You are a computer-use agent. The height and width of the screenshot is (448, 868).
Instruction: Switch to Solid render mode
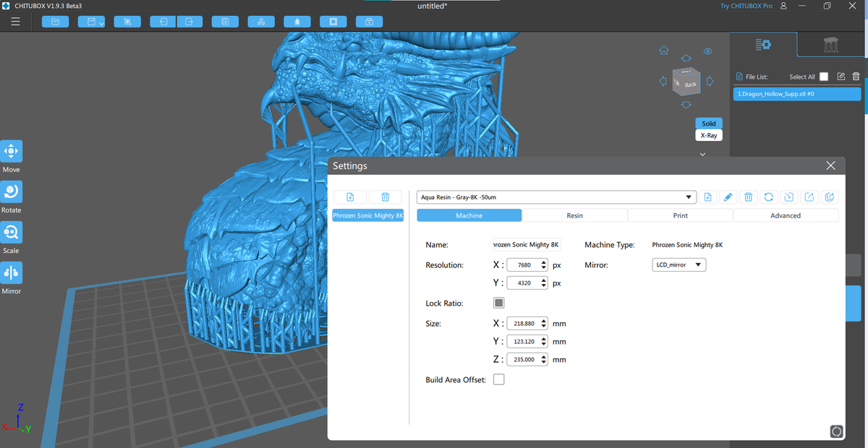[x=709, y=124]
